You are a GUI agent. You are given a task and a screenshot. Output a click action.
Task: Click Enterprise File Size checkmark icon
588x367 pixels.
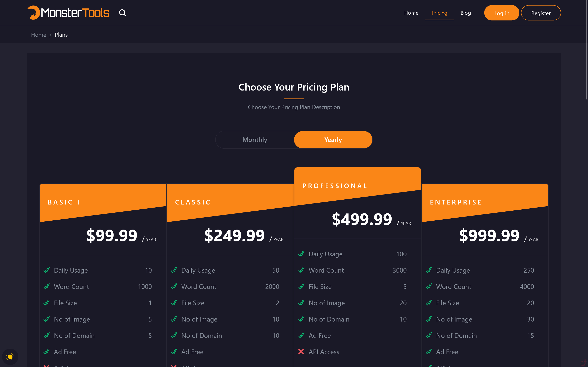click(x=429, y=303)
